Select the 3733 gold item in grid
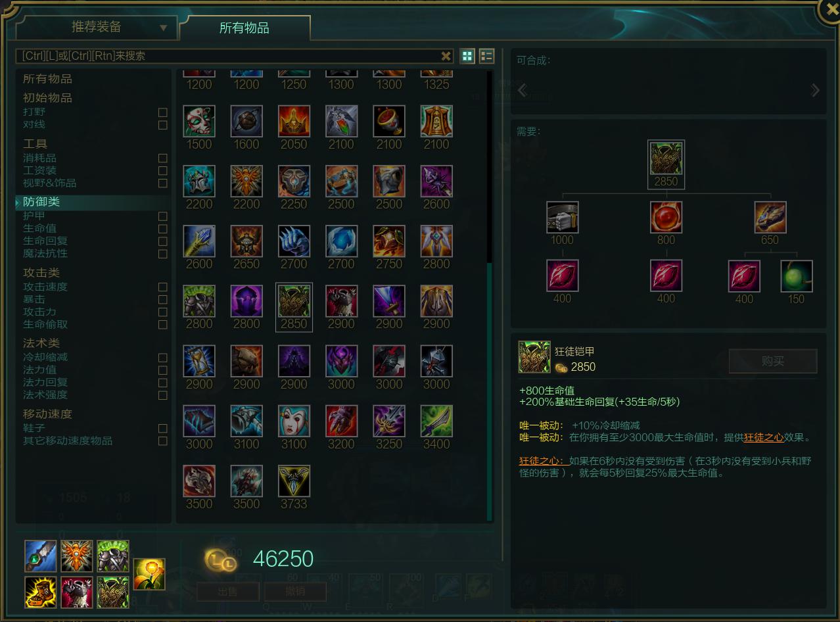Screen dimensions: 840x622 click(294, 481)
